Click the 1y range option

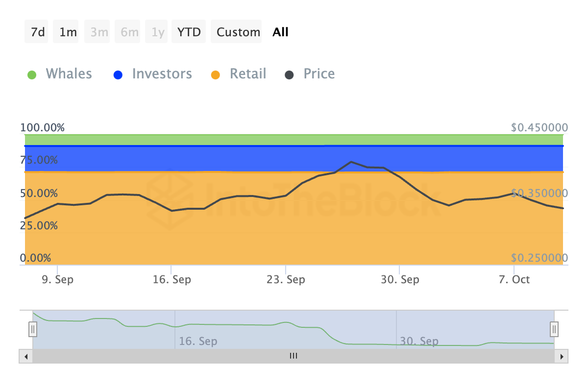(158, 32)
